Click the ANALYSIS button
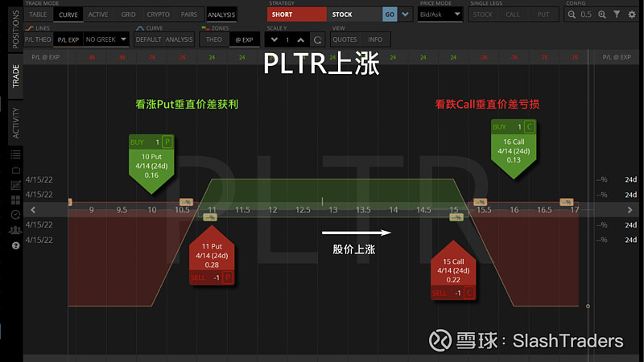This screenshot has width=644, height=362. 221,14
